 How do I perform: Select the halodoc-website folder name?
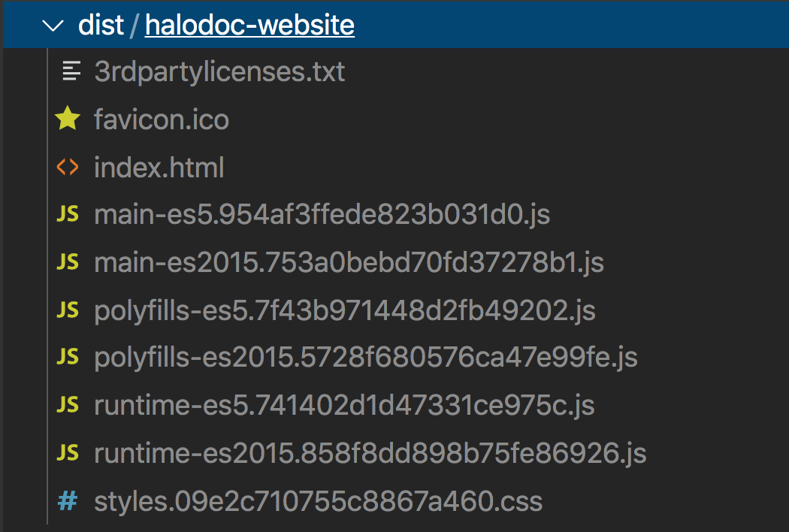[249, 25]
